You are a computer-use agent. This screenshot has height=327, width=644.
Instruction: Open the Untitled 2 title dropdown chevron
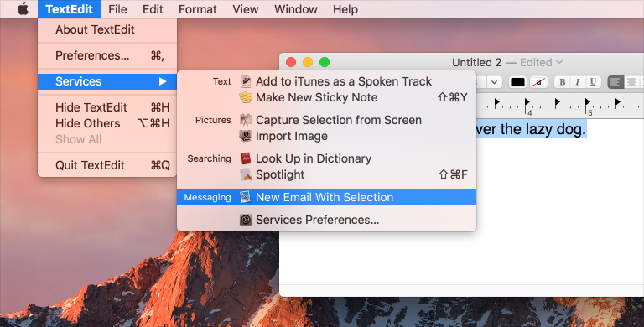(559, 62)
